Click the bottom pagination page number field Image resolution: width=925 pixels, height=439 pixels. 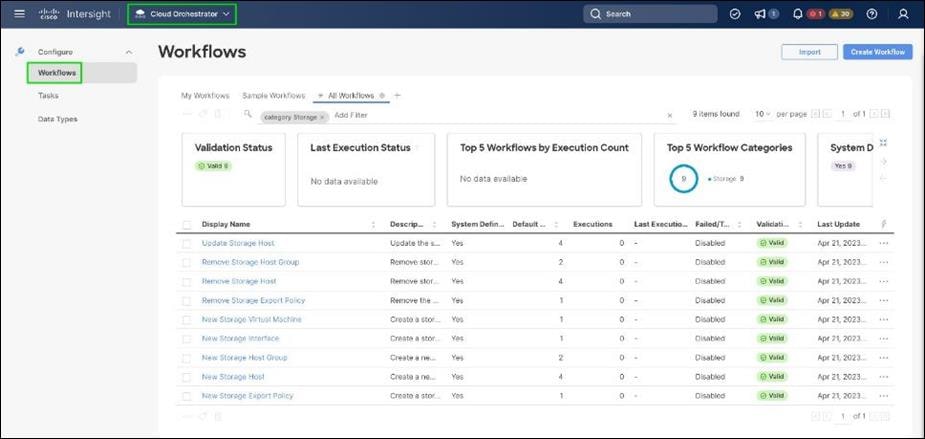click(842, 417)
